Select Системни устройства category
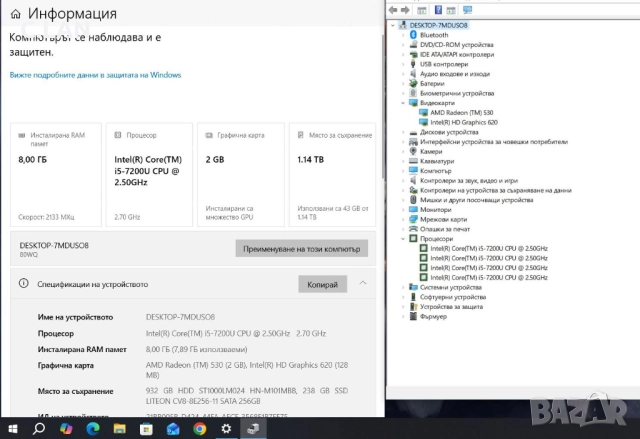 click(451, 287)
